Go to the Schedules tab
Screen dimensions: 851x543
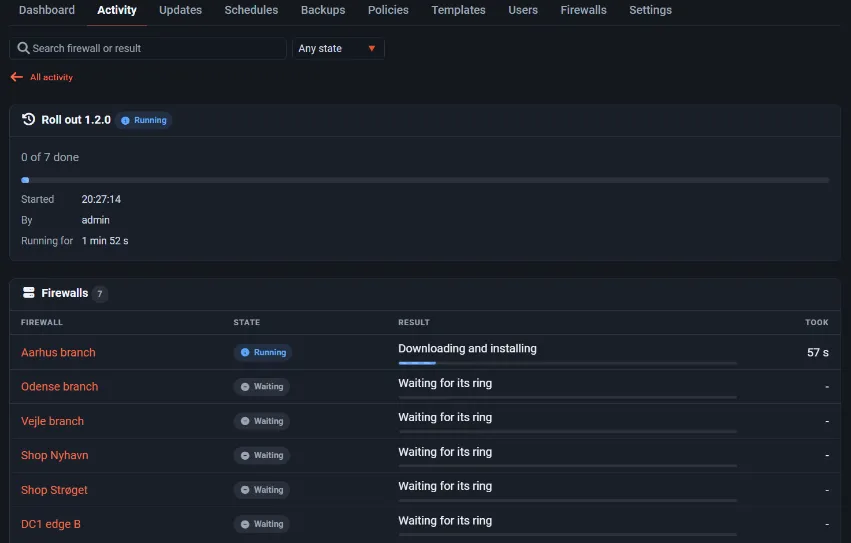click(x=251, y=10)
